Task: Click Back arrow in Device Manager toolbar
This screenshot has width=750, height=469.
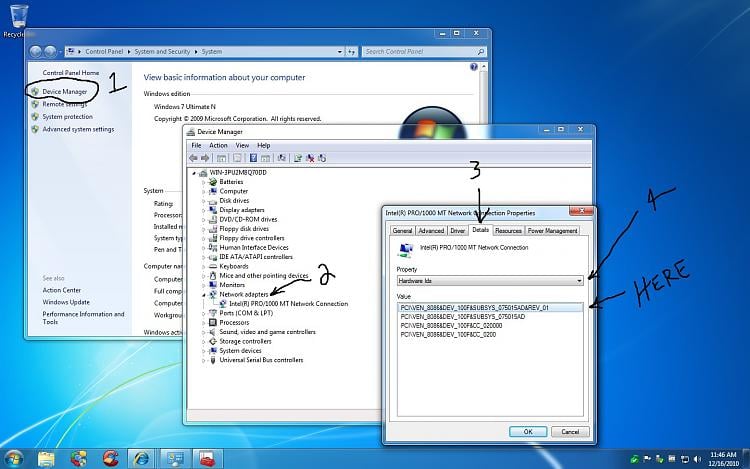Action: pyautogui.click(x=193, y=158)
